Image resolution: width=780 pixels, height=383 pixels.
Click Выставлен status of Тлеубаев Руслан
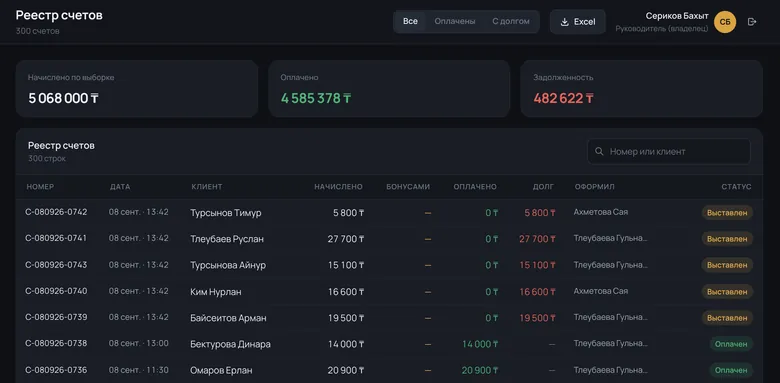point(727,239)
